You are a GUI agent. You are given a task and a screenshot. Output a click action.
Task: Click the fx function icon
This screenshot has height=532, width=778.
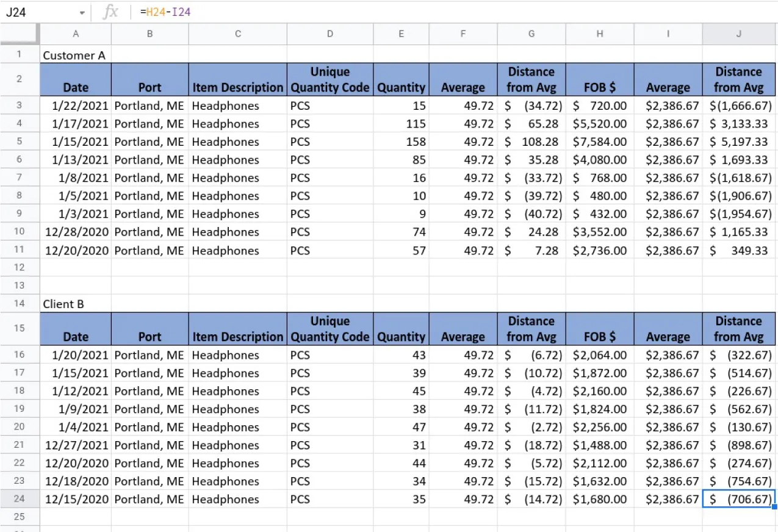pyautogui.click(x=112, y=12)
